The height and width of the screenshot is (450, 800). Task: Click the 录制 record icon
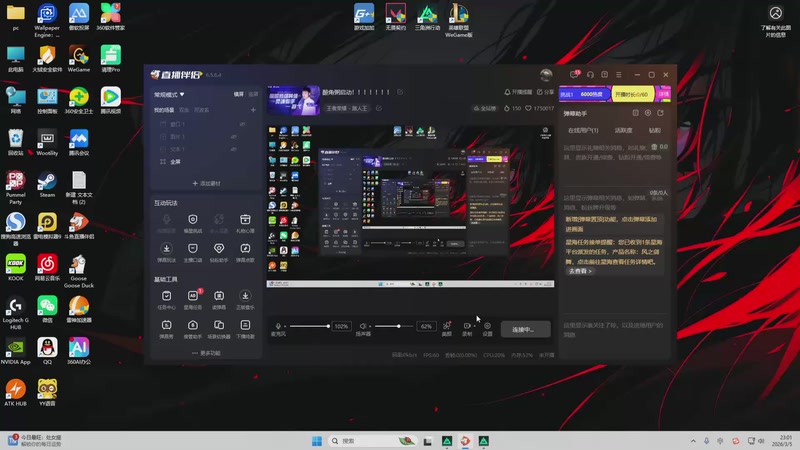point(466,326)
